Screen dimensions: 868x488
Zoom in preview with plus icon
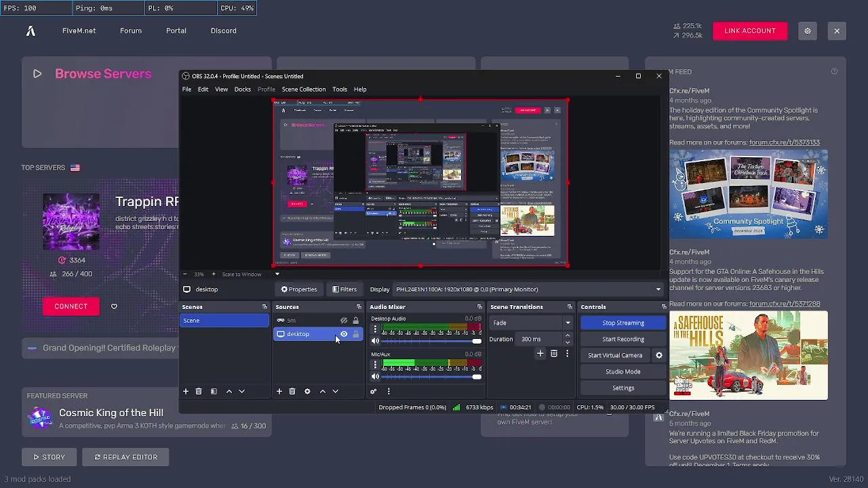coord(214,274)
